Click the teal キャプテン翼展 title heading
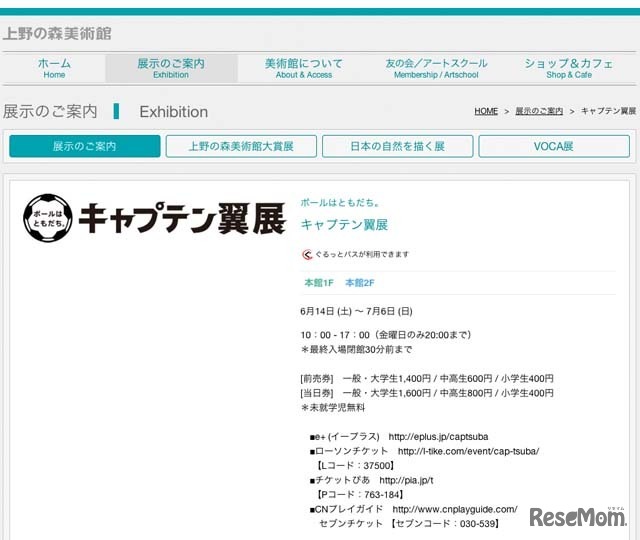Screen dimensions: 640x540 coord(344,224)
